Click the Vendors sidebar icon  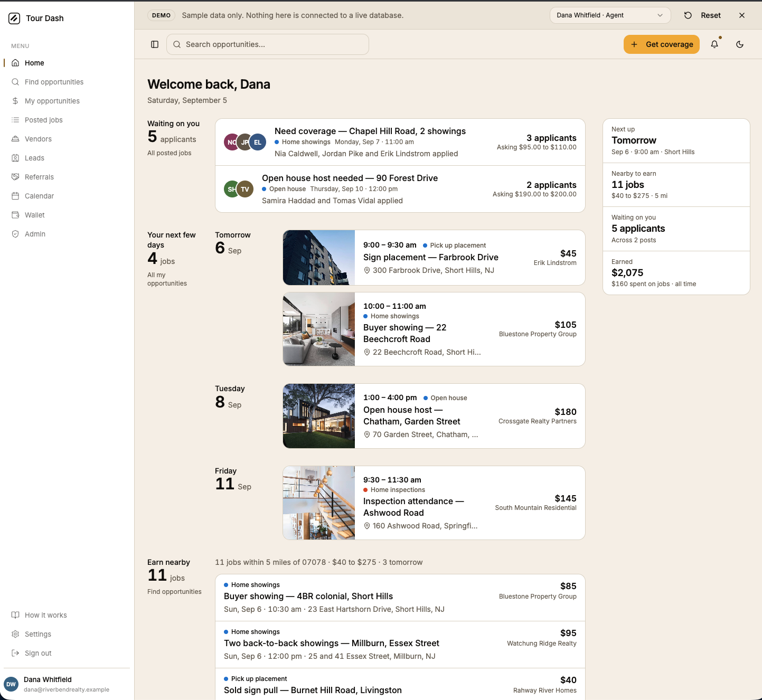click(x=15, y=139)
